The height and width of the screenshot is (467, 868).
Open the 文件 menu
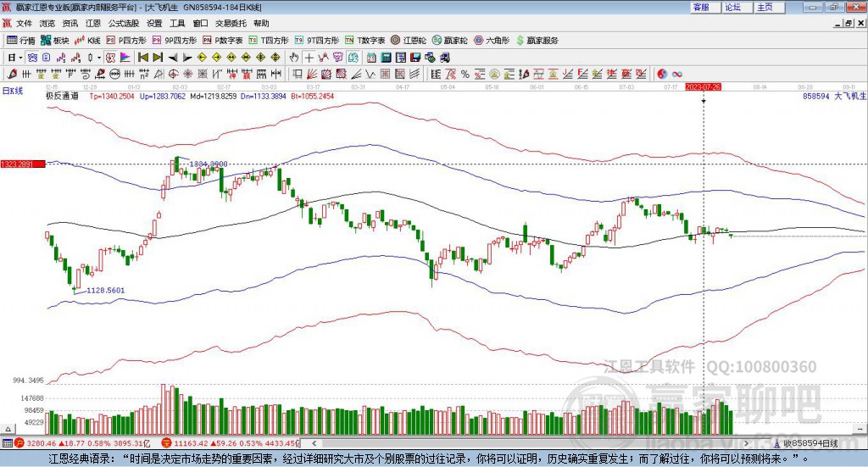pos(24,23)
